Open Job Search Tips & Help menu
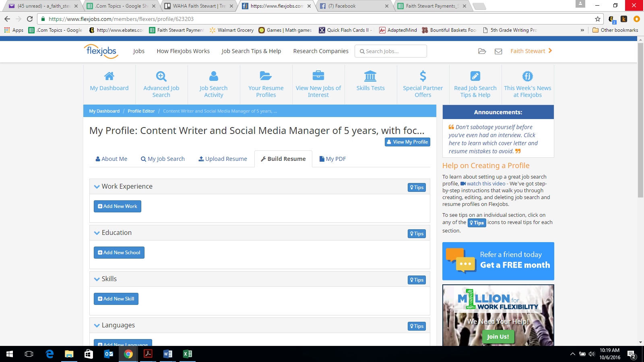Image resolution: width=644 pixels, height=362 pixels. coord(251,51)
